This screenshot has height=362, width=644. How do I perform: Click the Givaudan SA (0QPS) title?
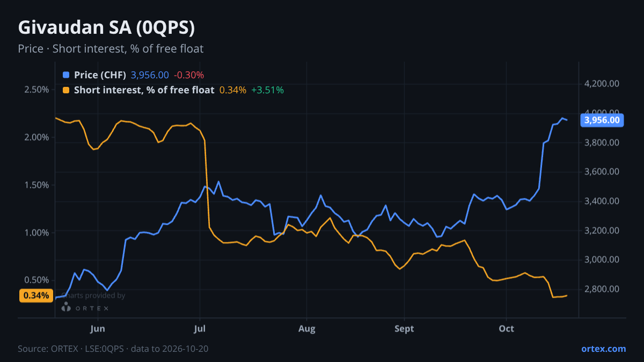(x=106, y=27)
